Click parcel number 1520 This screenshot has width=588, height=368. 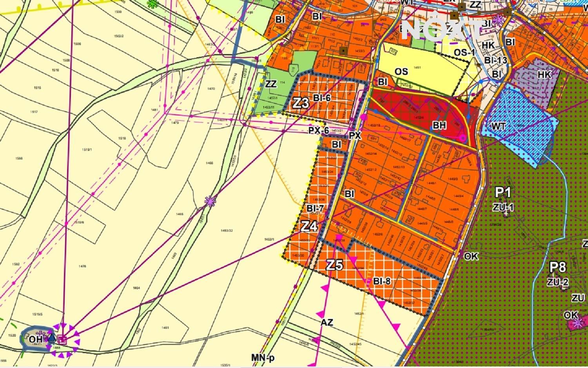pyautogui.click(x=12, y=335)
